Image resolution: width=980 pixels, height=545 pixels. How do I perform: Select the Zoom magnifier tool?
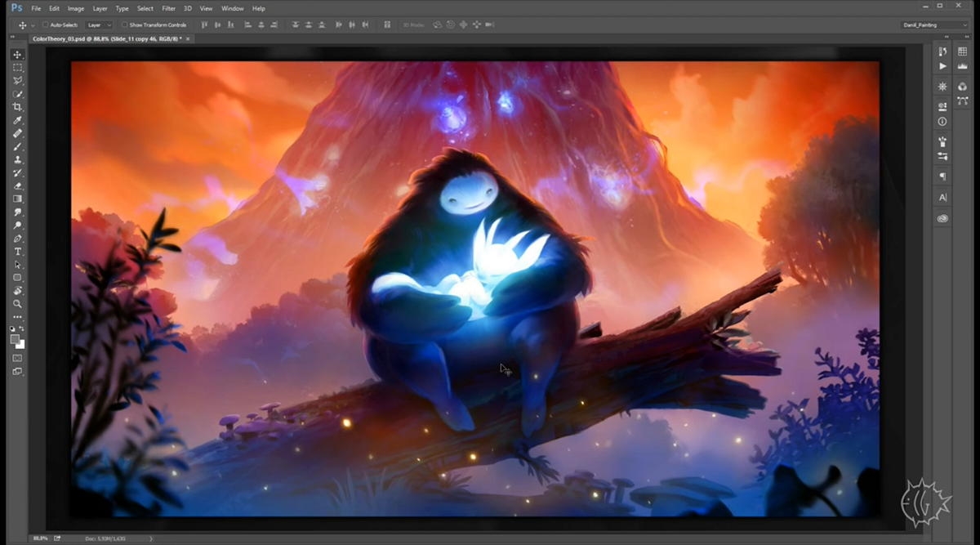pyautogui.click(x=17, y=304)
